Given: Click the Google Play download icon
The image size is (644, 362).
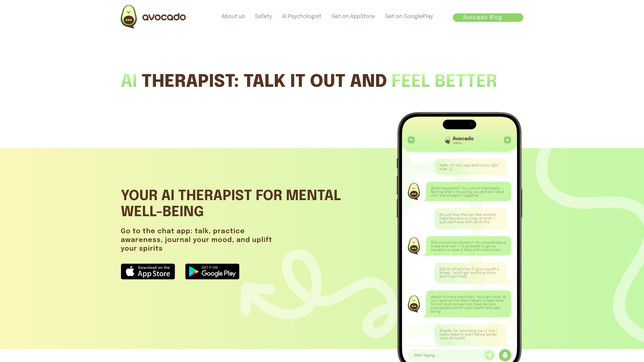Looking at the screenshot, I should (x=212, y=271).
